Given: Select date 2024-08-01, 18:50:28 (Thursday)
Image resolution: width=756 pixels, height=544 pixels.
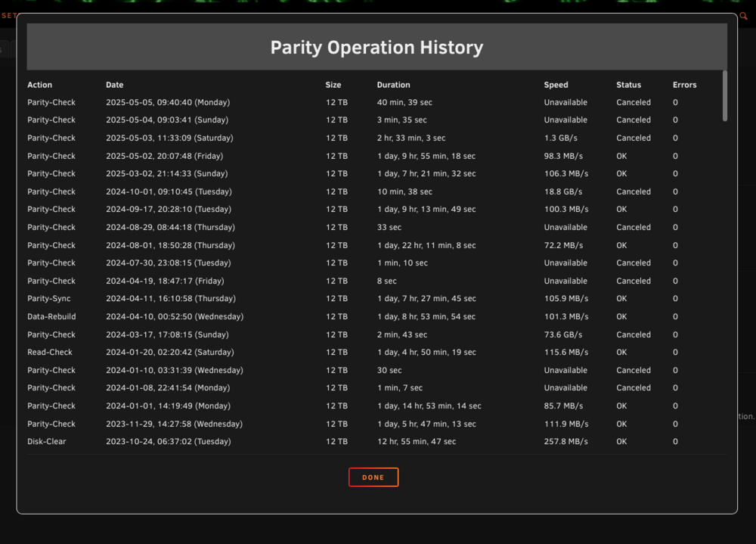Looking at the screenshot, I should [x=171, y=245].
